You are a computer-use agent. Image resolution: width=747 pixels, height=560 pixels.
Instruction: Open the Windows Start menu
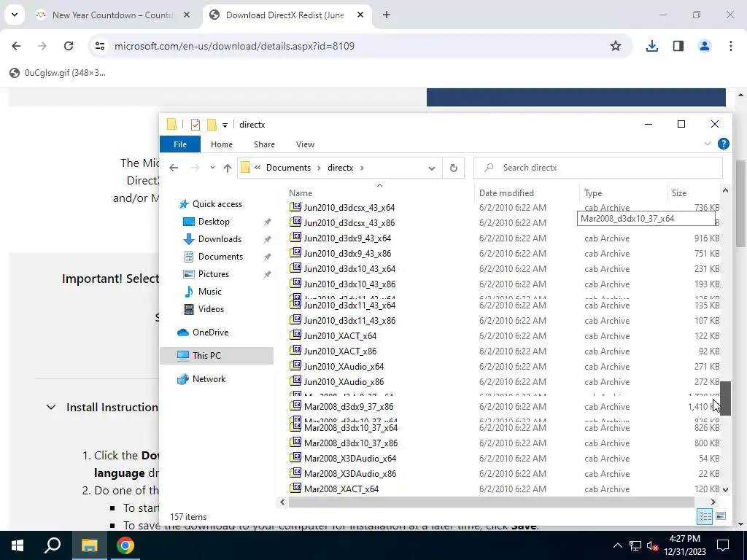(18, 545)
